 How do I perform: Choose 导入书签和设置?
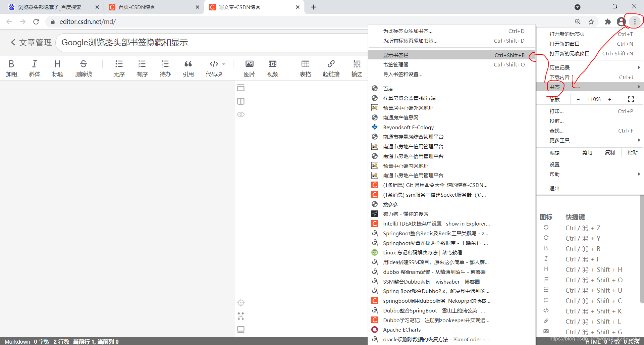point(451,75)
